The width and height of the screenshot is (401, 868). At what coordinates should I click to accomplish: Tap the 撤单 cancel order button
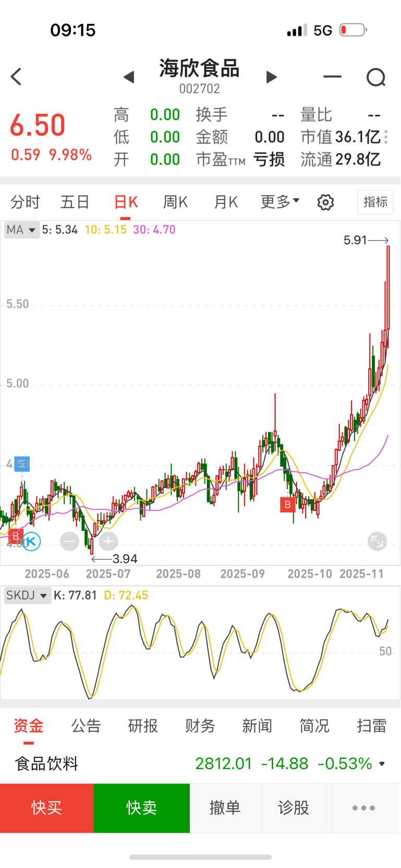[225, 808]
